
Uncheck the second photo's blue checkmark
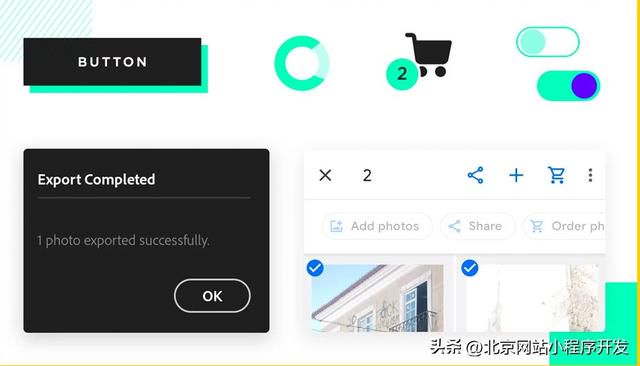tap(469, 268)
